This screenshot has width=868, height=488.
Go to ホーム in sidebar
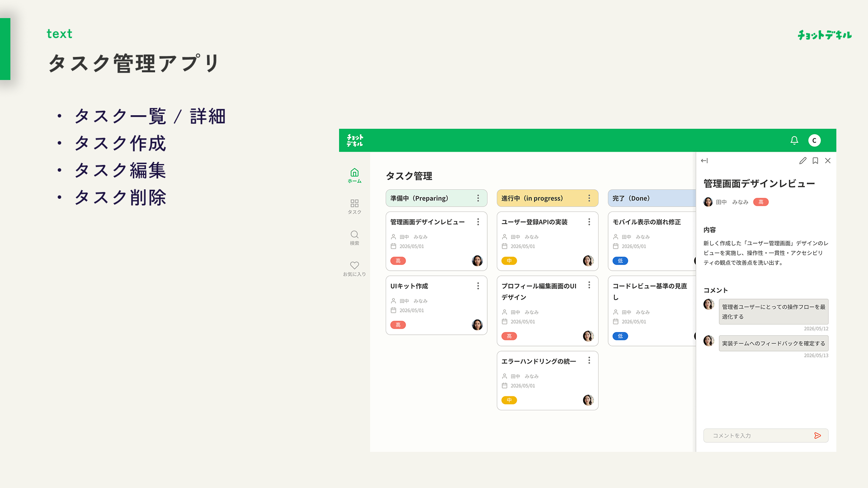[x=354, y=176]
